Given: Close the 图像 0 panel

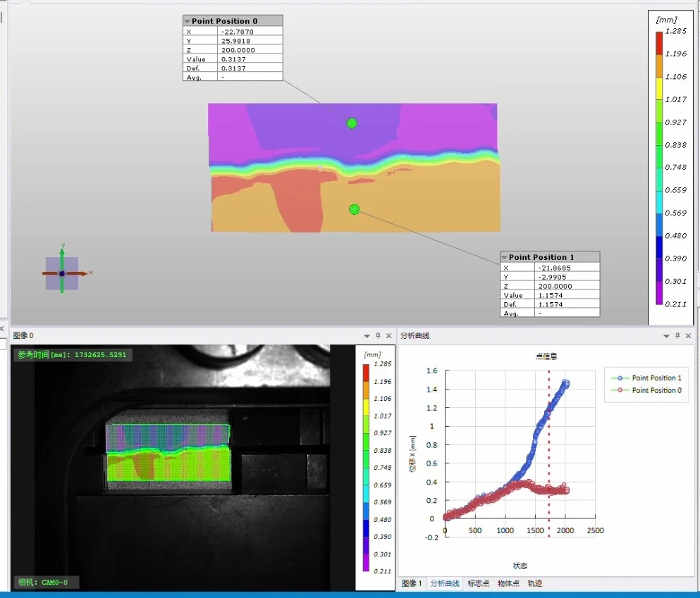Looking at the screenshot, I should click(389, 336).
